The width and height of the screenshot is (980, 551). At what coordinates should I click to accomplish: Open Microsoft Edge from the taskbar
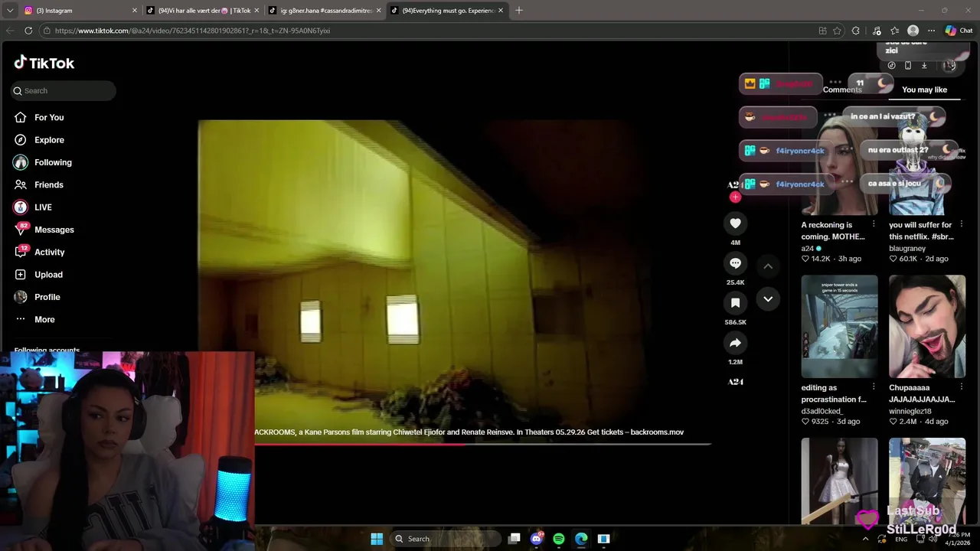581,539
